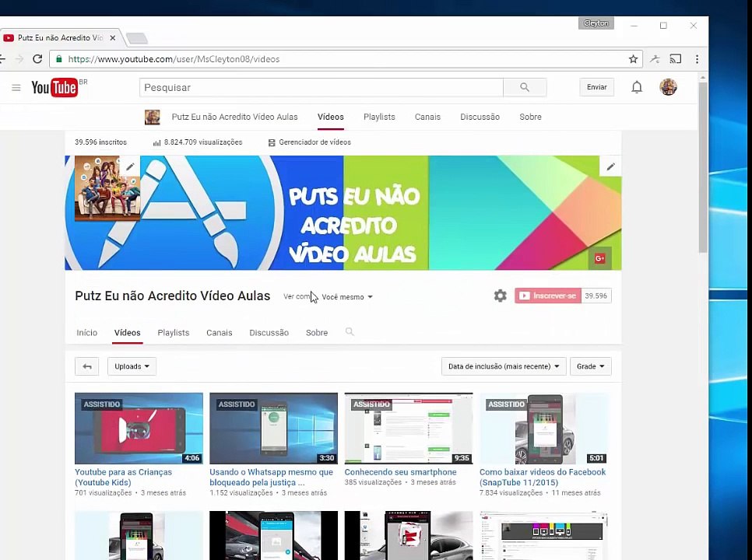The height and width of the screenshot is (560, 752).
Task: Click the Conhecendo seu smartphone thumbnail 9:35
Action: point(408,429)
